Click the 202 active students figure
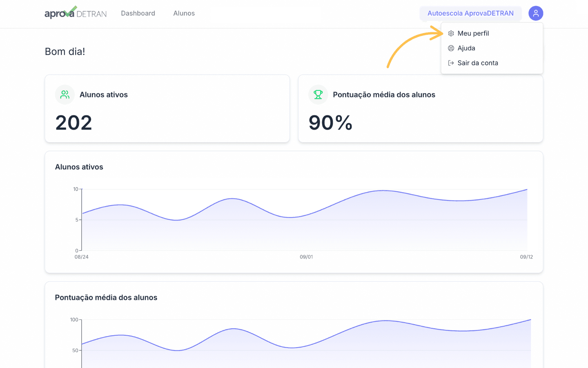The image size is (588, 368). (x=74, y=123)
